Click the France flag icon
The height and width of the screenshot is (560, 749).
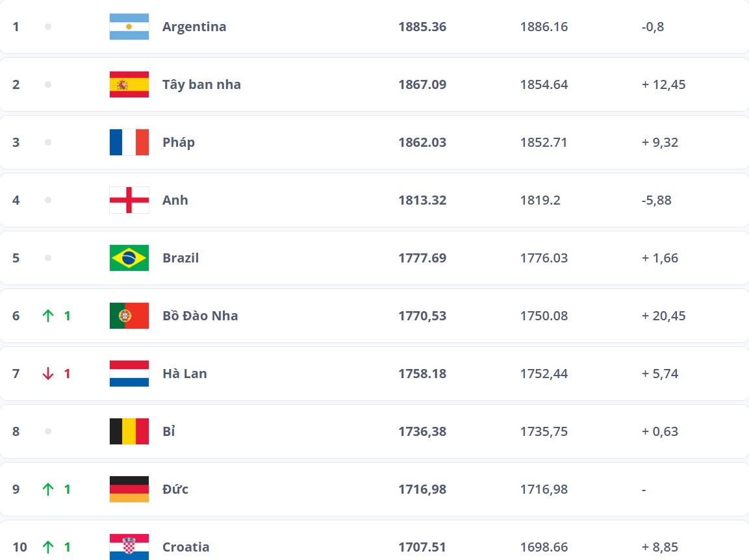[x=129, y=142]
